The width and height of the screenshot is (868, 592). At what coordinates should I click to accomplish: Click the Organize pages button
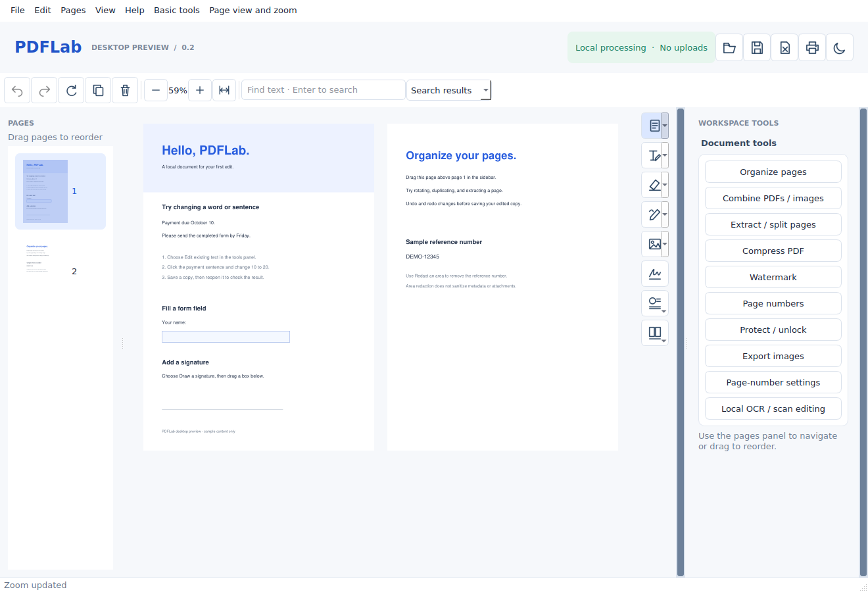tap(773, 172)
